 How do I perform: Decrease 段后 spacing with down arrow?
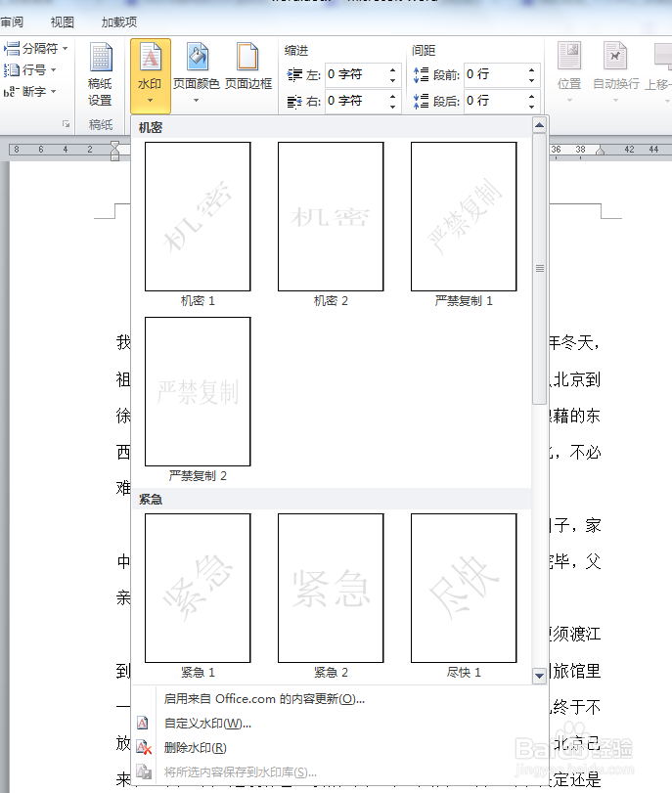coord(531,107)
